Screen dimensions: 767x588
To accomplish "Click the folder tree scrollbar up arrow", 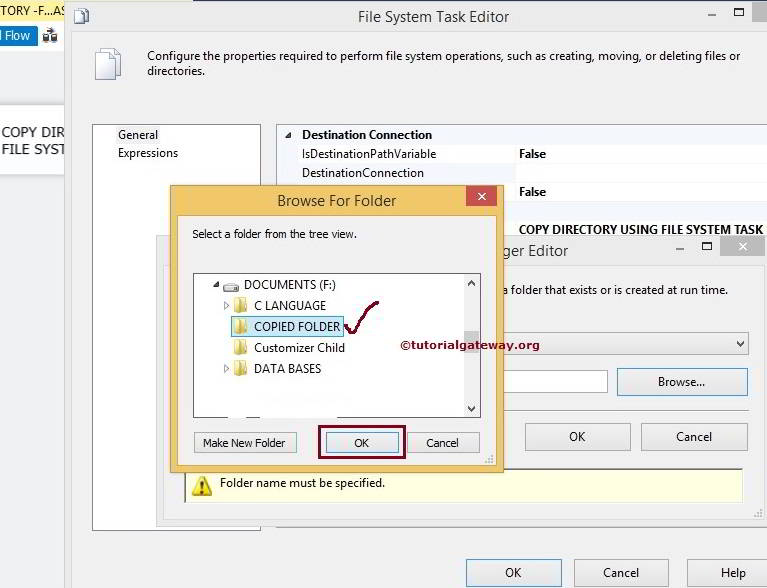I will tap(472, 283).
